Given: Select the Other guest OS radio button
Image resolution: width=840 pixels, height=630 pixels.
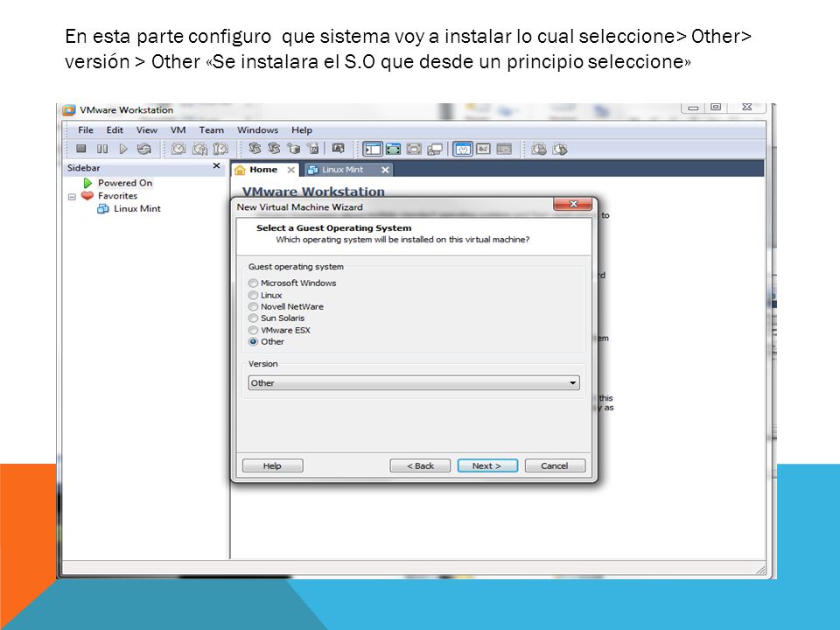Looking at the screenshot, I should coord(254,342).
